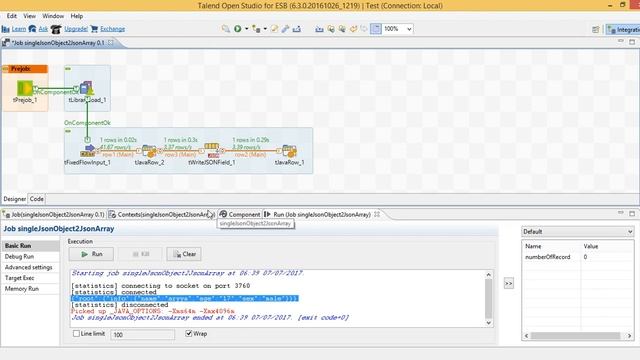Open the Upgrade! link

[x=76, y=29]
